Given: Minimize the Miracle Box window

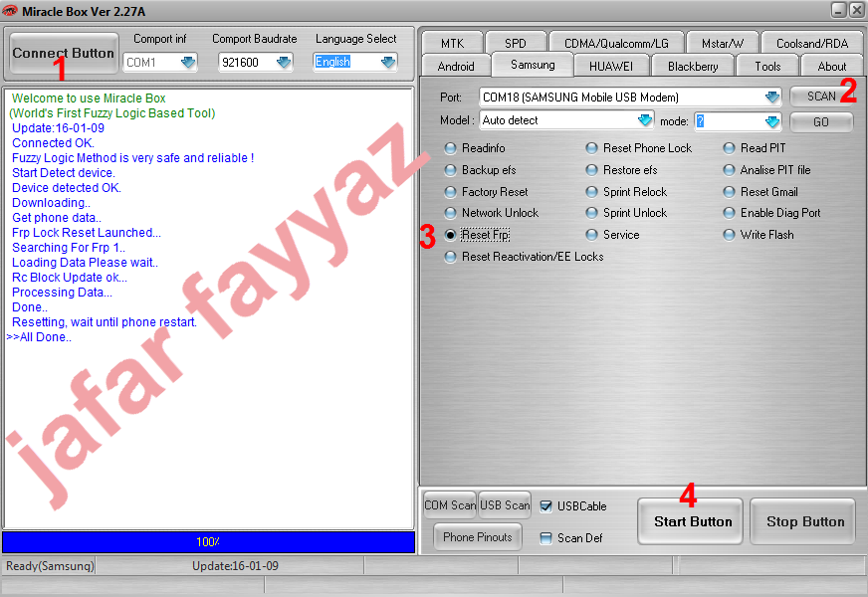Looking at the screenshot, I should click(839, 10).
